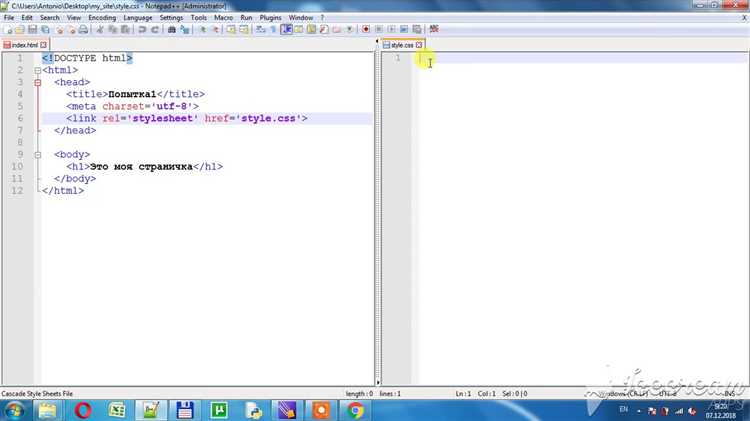Open Opera from the Windows taskbar

coord(83,410)
